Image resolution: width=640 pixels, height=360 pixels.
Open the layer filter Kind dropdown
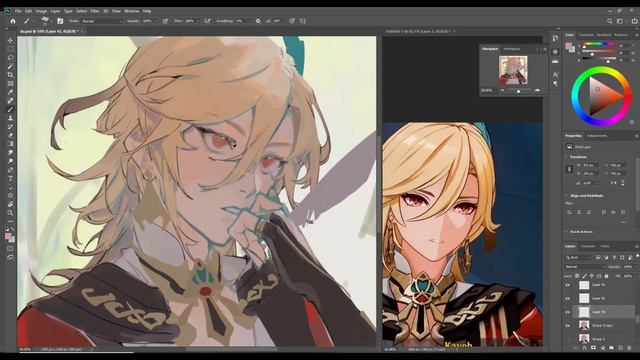[x=578, y=258]
